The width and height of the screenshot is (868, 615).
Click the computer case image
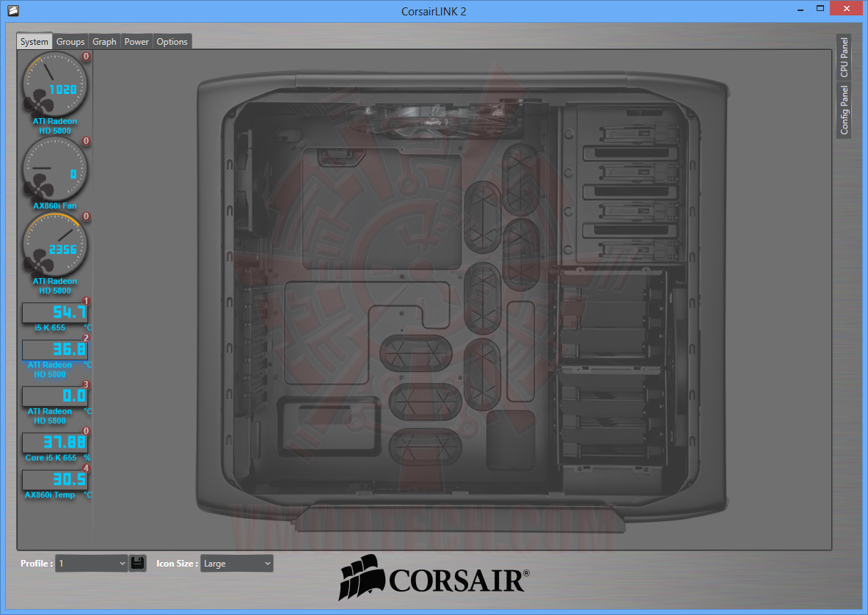463,302
